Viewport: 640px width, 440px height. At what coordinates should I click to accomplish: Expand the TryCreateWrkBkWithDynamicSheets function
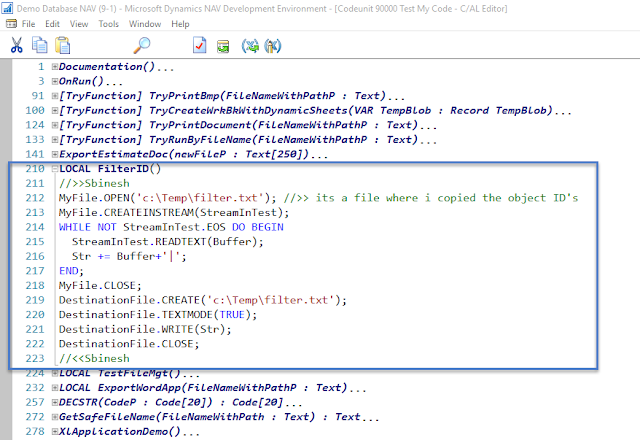pyautogui.click(x=55, y=111)
